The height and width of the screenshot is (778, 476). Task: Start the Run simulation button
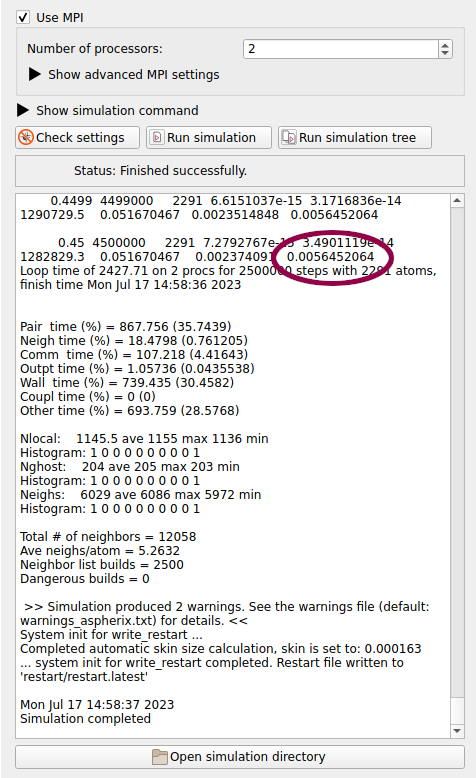click(x=209, y=137)
